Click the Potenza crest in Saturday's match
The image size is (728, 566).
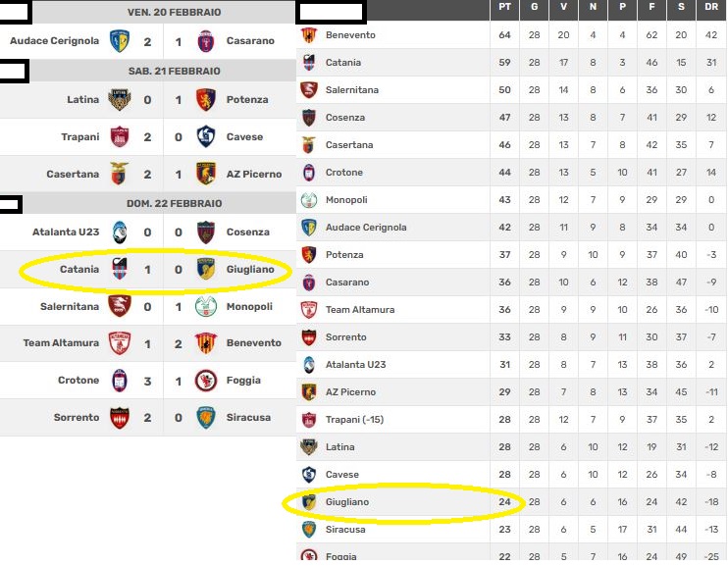coord(206,100)
